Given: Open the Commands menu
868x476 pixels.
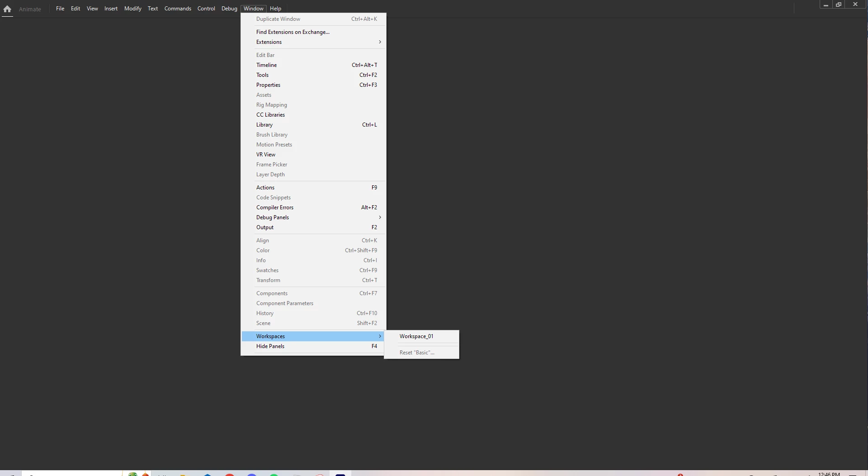Looking at the screenshot, I should pos(178,9).
